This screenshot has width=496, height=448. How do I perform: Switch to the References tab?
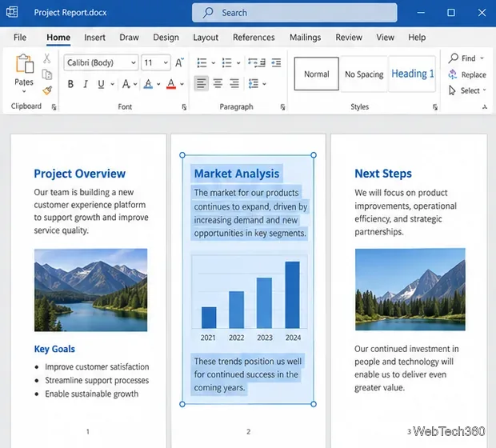coord(254,38)
